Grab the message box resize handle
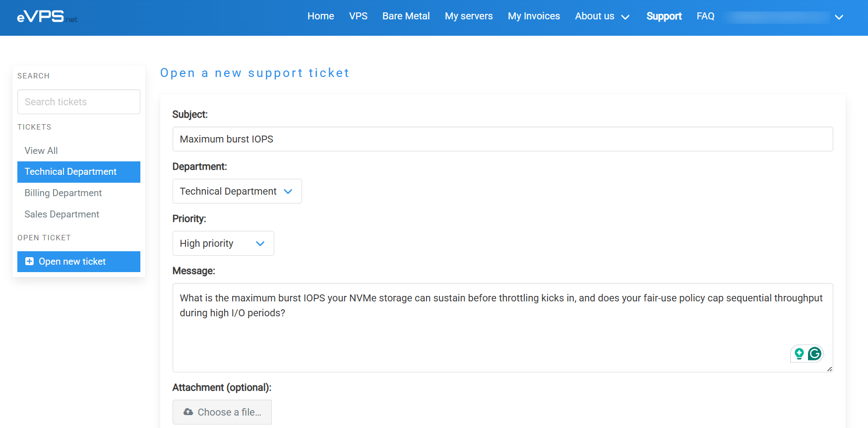Image resolution: width=868 pixels, height=428 pixels. click(830, 369)
